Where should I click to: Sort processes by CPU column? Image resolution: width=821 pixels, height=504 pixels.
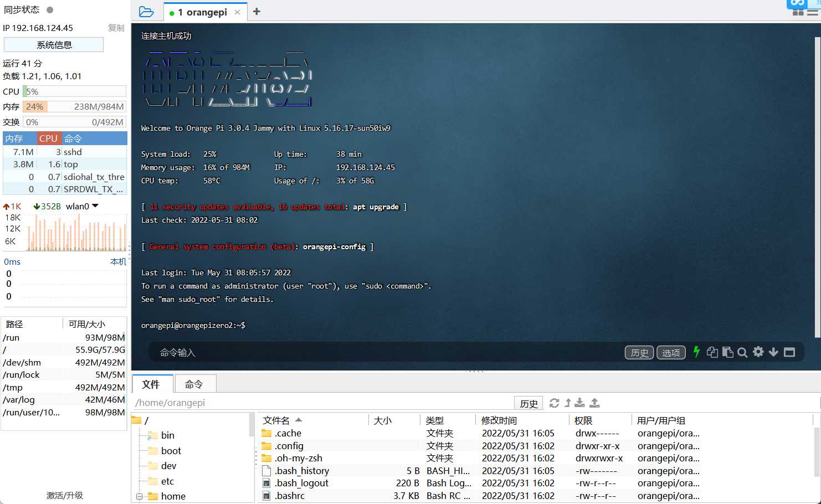[49, 138]
